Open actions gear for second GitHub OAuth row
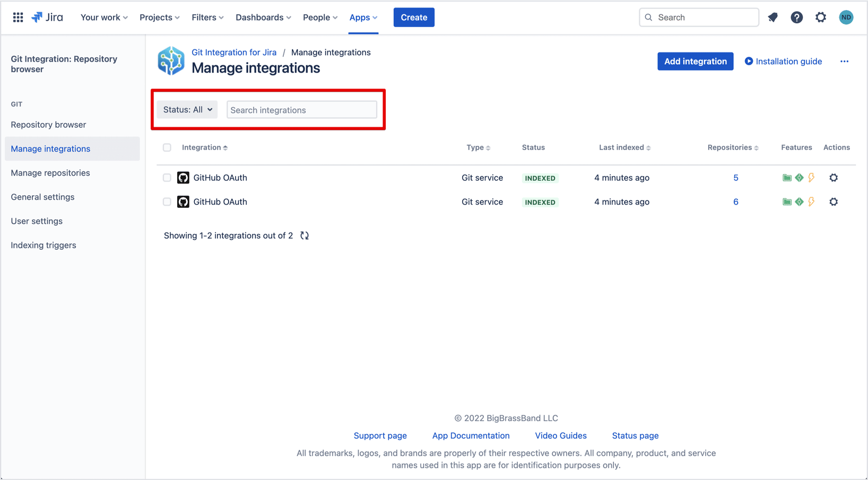The image size is (868, 480). [834, 202]
